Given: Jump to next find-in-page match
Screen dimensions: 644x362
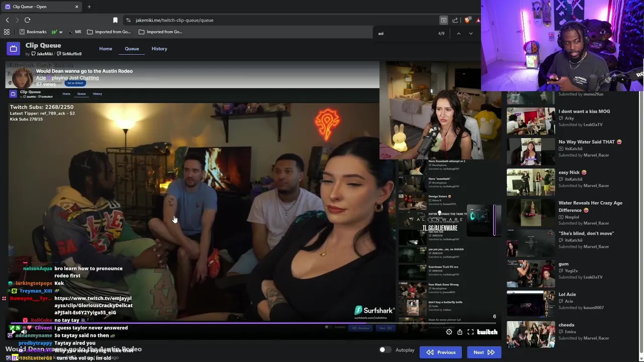Looking at the screenshot, I should click(x=470, y=33).
